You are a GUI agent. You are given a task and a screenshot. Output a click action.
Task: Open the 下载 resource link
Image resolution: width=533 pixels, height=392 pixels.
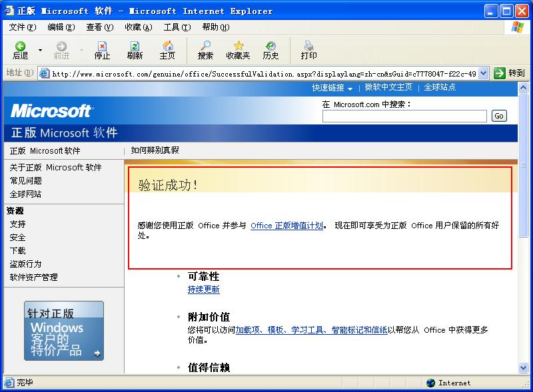[x=18, y=251]
